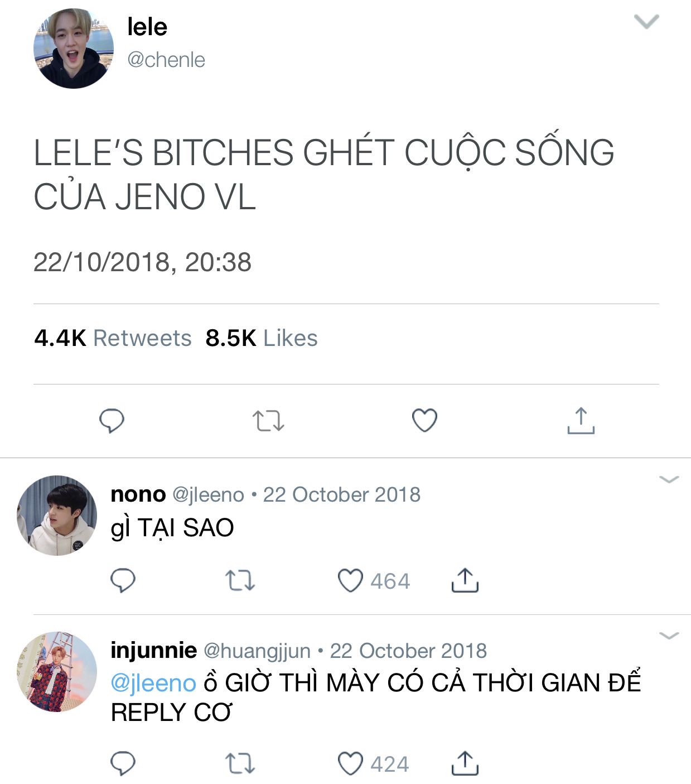The width and height of the screenshot is (691, 784).
Task: Like injunnie's reply with 424 likes
Action: 373,764
